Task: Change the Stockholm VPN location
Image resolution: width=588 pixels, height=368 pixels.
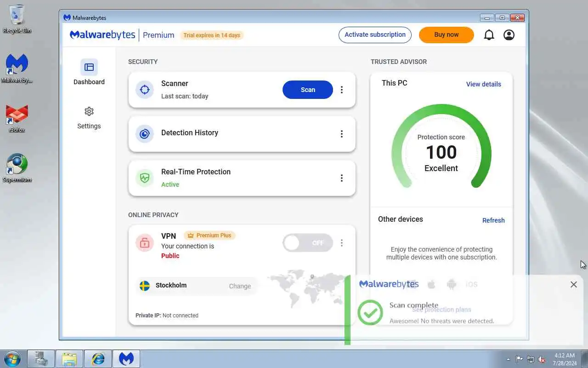Action: coord(240,286)
